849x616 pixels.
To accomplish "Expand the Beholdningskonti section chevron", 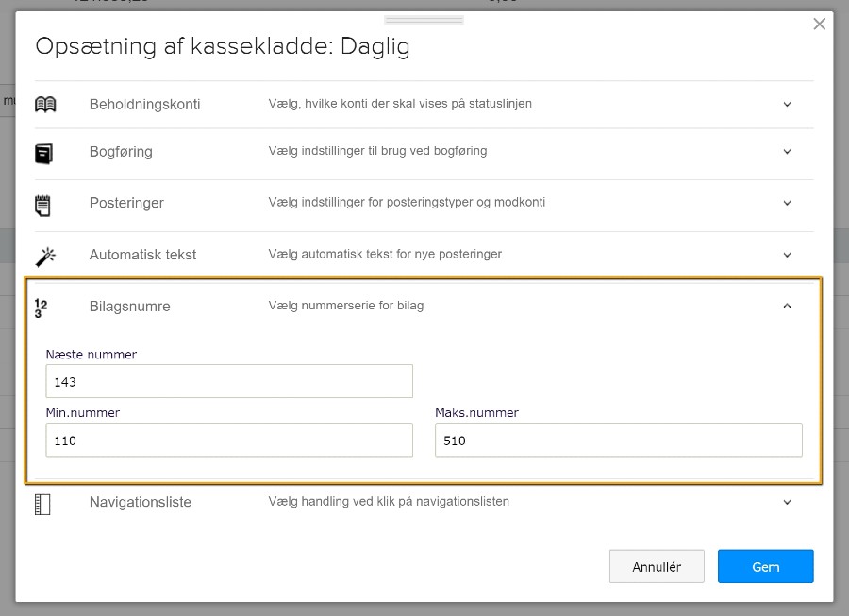I will [787, 104].
